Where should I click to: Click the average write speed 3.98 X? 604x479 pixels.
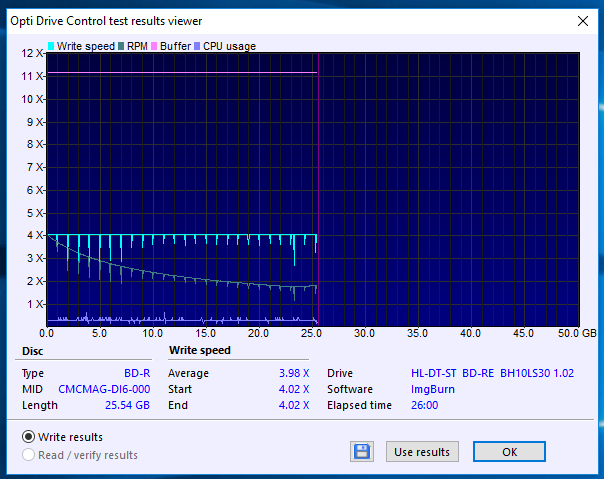click(x=294, y=373)
